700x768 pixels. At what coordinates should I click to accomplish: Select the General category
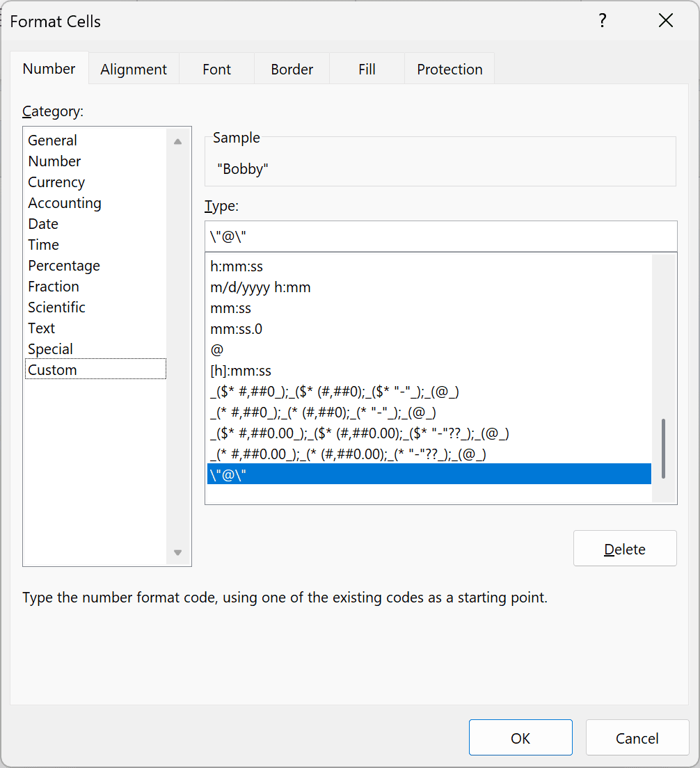tap(95, 140)
